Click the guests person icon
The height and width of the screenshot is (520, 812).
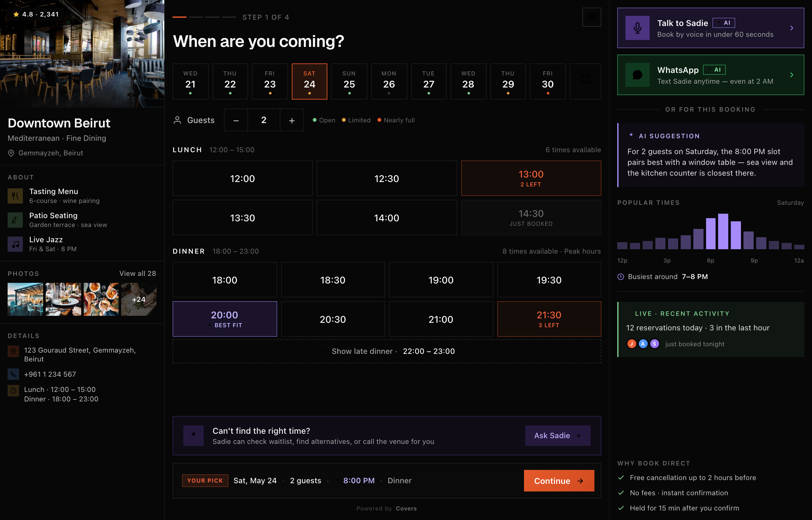[177, 120]
